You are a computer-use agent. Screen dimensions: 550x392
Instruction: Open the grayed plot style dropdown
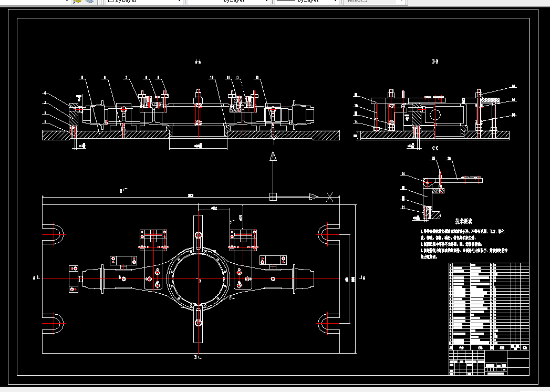point(401,2)
